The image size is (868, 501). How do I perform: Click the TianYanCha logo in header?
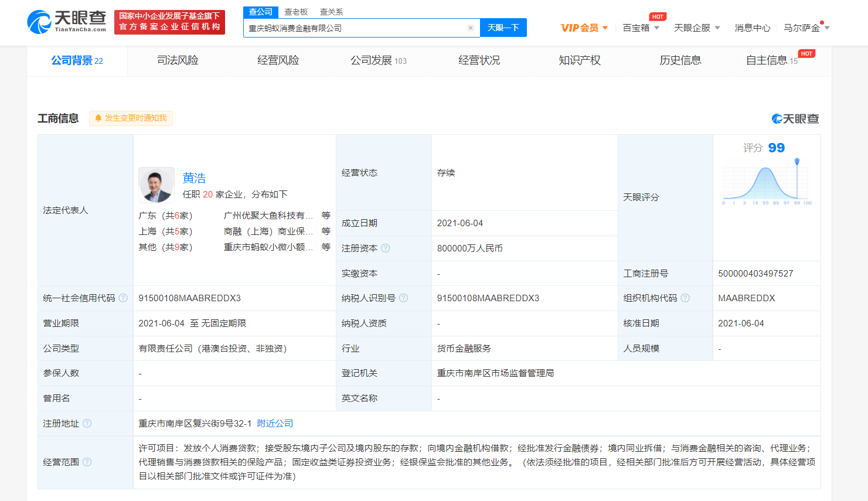66,22
